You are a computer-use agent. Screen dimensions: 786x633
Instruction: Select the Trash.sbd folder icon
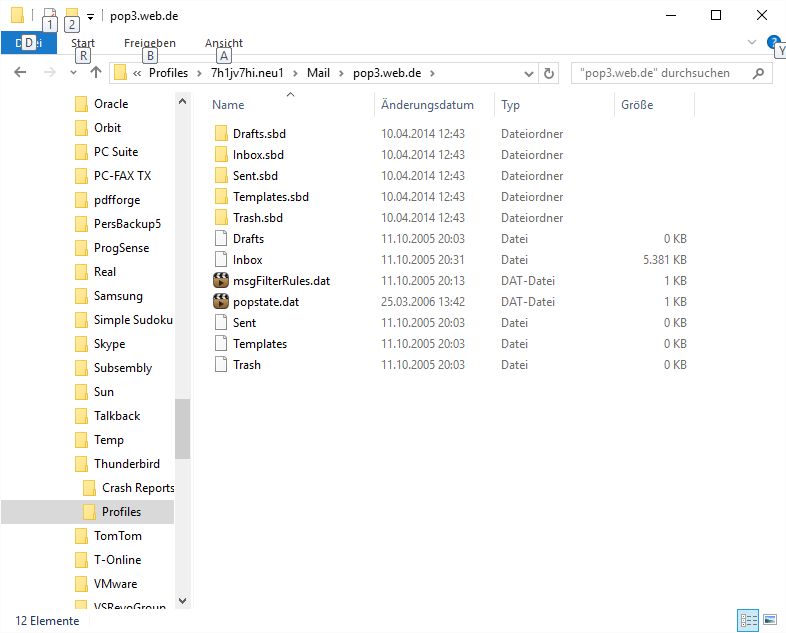pyautogui.click(x=221, y=218)
